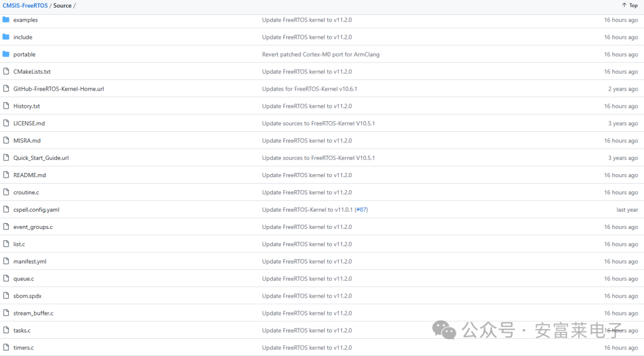The image size is (644, 356).
Task: Open History.txt file
Action: click(x=27, y=106)
